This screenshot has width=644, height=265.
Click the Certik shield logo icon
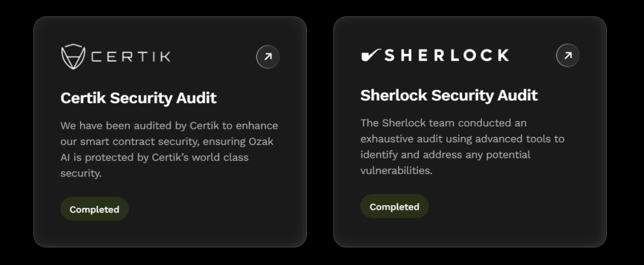[73, 57]
